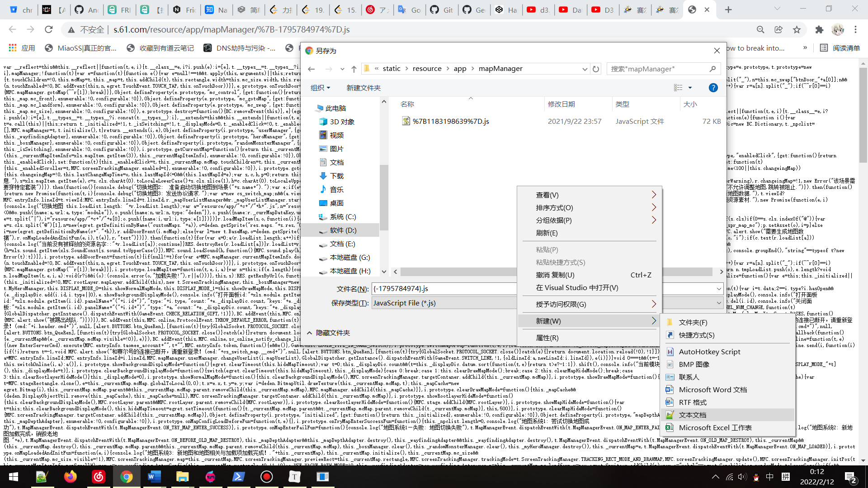This screenshot has width=868, height=488.
Task: Click the Chrome reload page button
Action: 49,29
